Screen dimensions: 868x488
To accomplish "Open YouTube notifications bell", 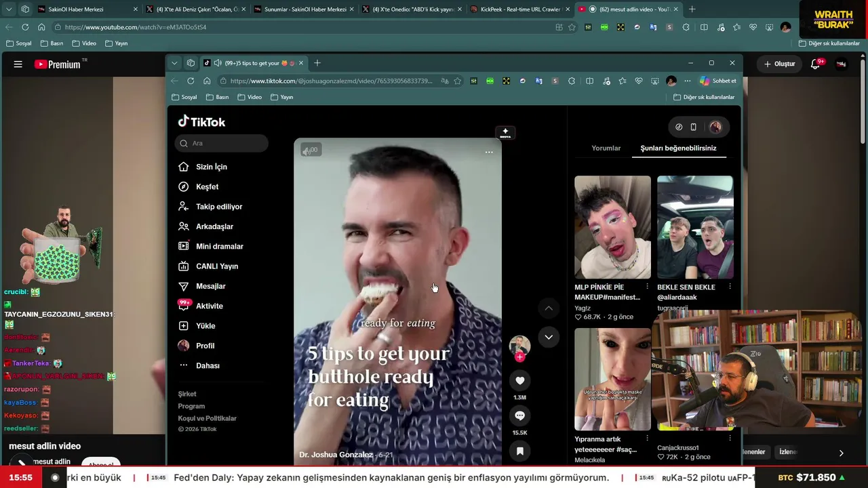I will click(x=816, y=64).
